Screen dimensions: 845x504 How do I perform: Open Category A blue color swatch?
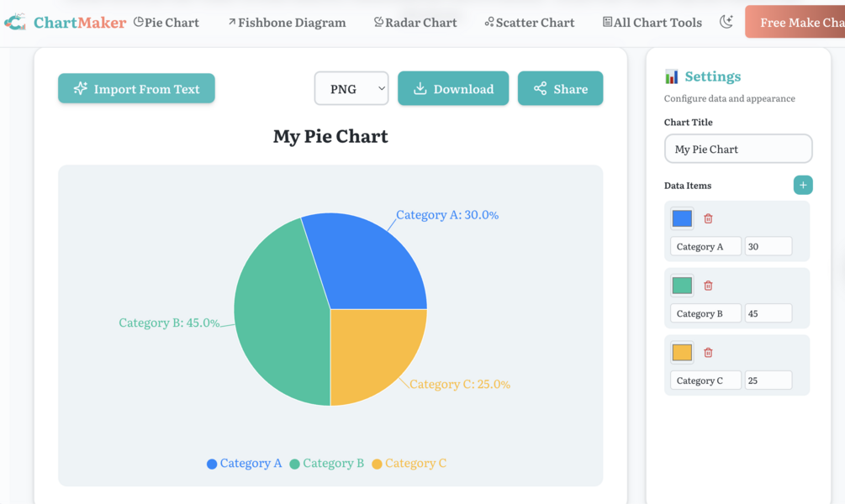click(x=682, y=218)
